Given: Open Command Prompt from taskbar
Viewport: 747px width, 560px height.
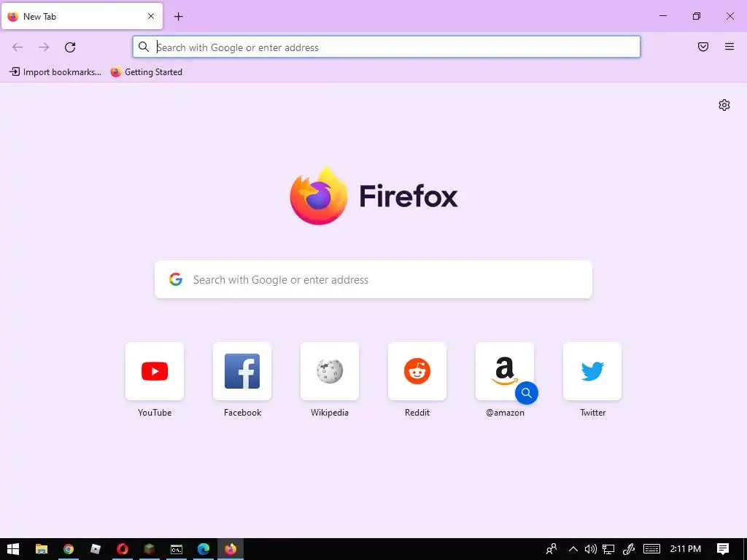Looking at the screenshot, I should (177, 549).
